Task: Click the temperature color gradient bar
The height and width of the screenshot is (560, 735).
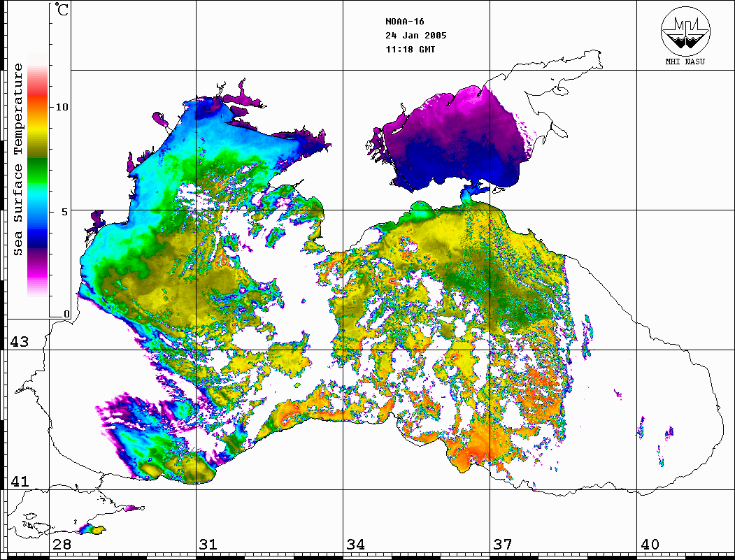Action: pos(38,174)
